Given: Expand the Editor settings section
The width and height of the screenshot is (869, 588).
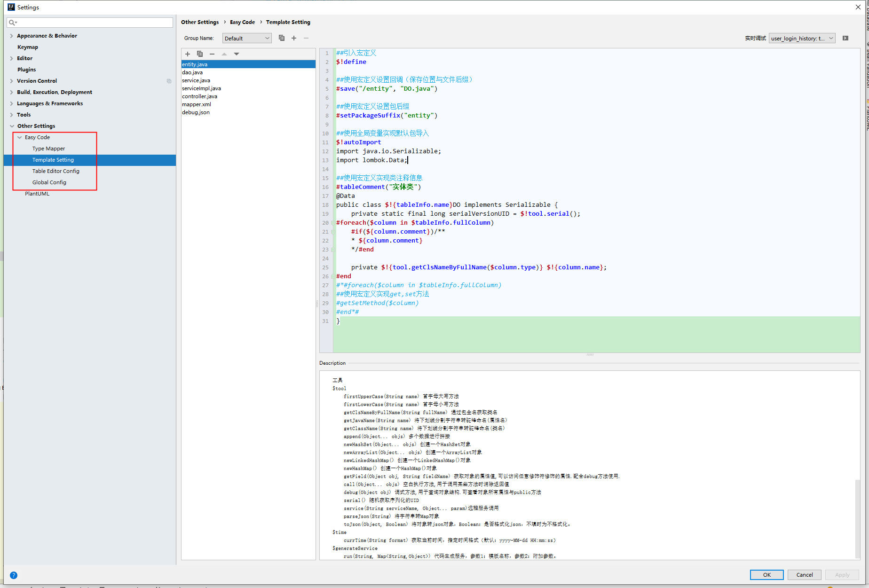Looking at the screenshot, I should (x=11, y=58).
